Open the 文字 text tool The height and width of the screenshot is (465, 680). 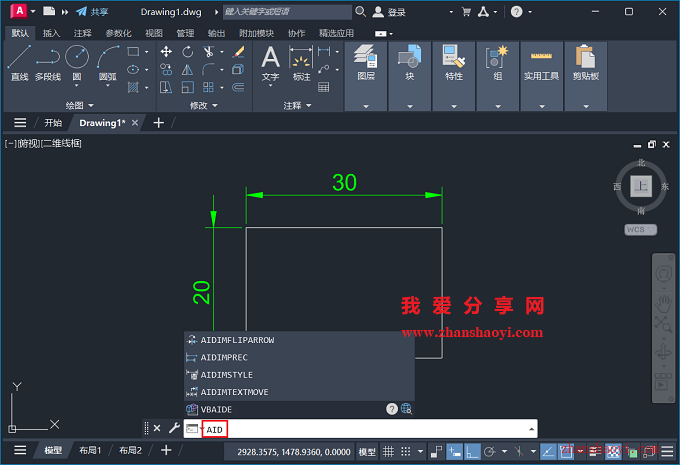pos(270,64)
